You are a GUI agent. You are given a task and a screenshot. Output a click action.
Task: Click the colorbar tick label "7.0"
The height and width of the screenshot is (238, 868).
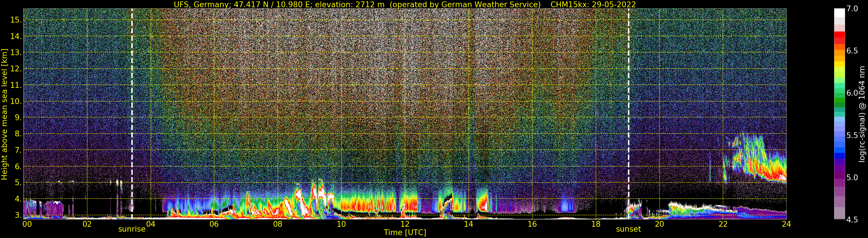point(852,9)
